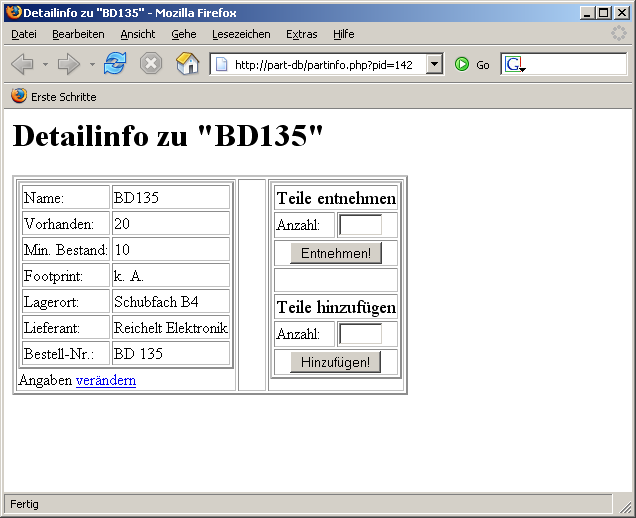Click the Stop loading icon
The image size is (636, 518).
[151, 64]
